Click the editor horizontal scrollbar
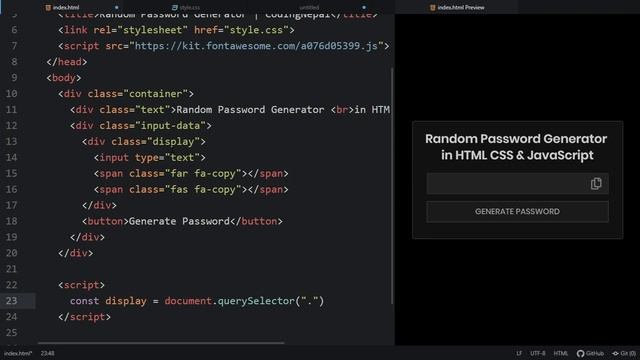Viewport: 640px width, 360px height. [x=161, y=343]
